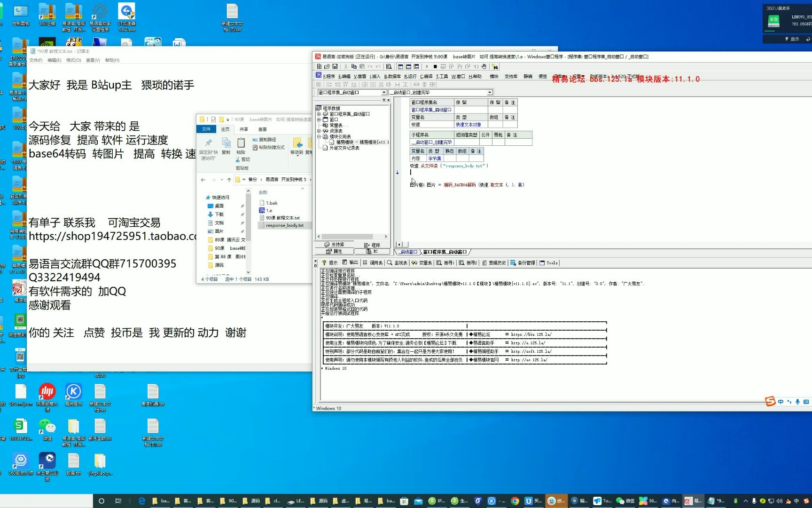Toggle the third workspace layout icon

pyautogui.click(x=416, y=66)
